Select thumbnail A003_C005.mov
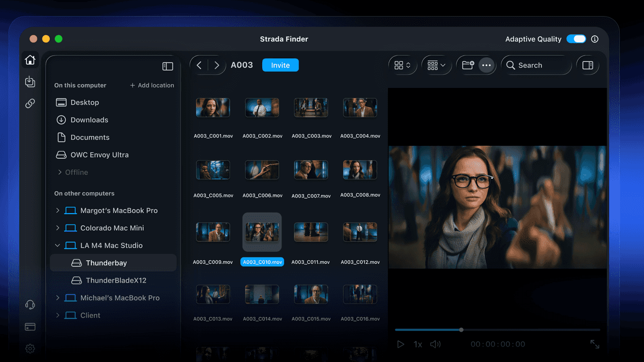This screenshot has width=644, height=362. [213, 170]
